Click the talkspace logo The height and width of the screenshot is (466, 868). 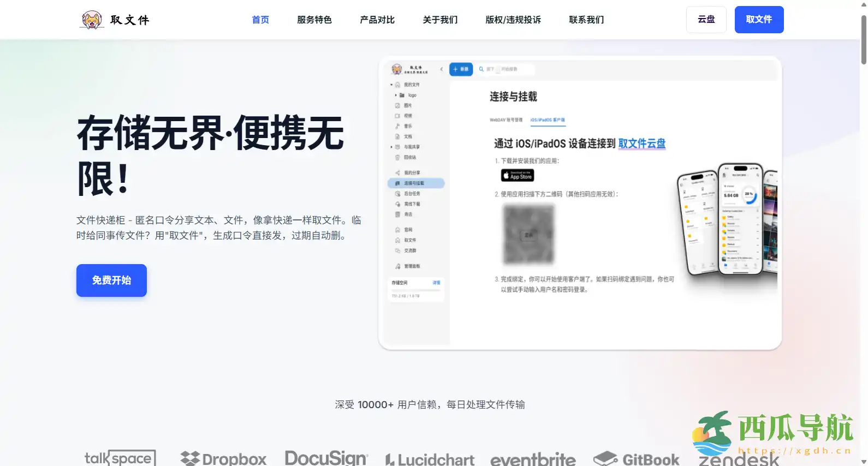pos(120,458)
